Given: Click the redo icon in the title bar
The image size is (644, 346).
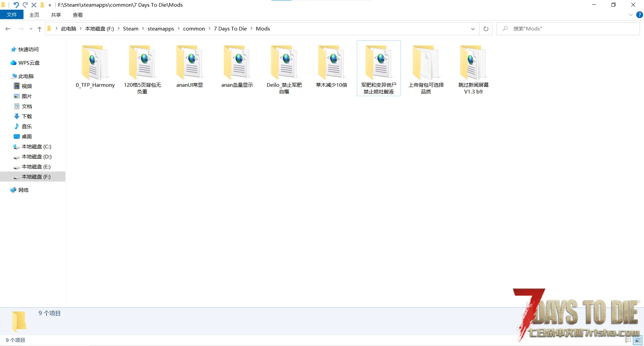Looking at the screenshot, I should pos(25,5).
